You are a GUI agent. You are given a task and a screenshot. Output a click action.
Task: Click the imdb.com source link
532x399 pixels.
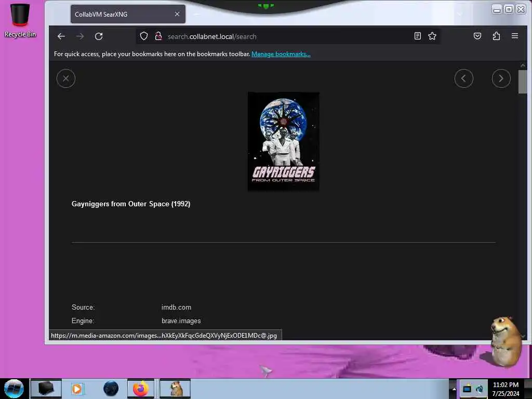(x=176, y=307)
